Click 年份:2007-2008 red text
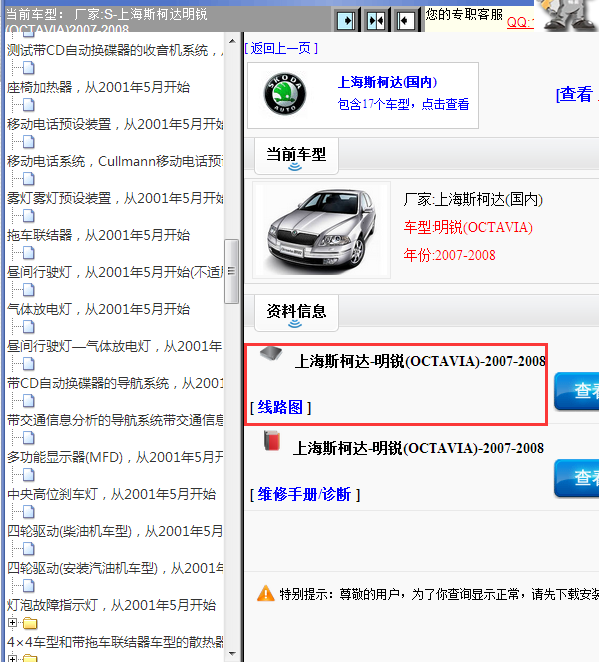 [450, 255]
